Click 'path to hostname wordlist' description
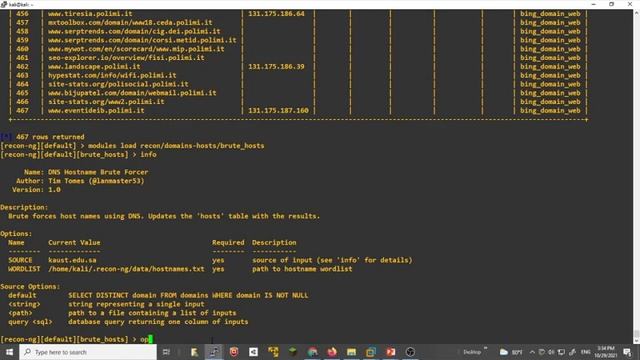The image size is (640, 360). pos(302,269)
